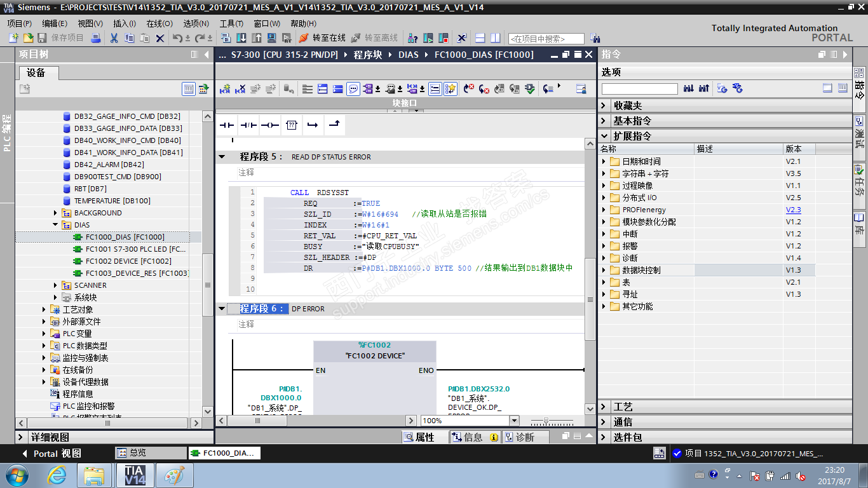Open the 在线(O) menu
The height and width of the screenshot is (488, 868).
tap(159, 24)
